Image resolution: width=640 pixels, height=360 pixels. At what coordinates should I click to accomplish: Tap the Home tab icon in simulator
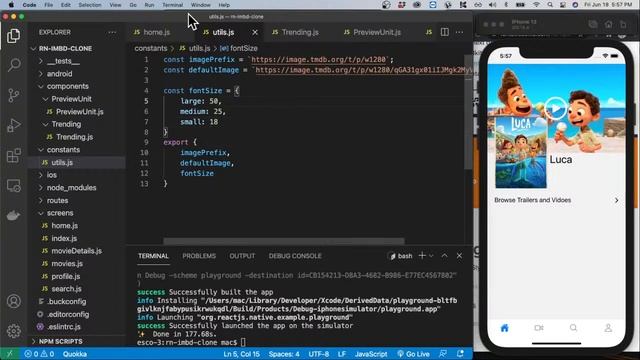click(x=504, y=328)
